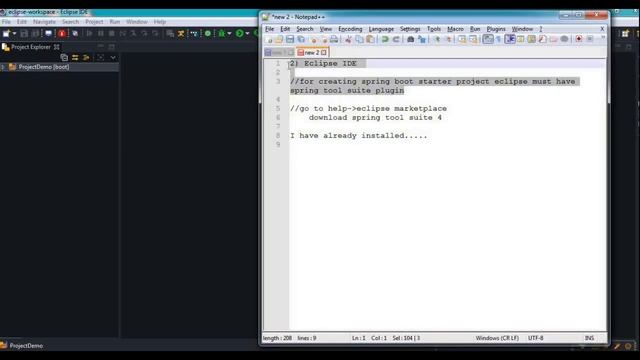Click the Eclipse green Run icon
This screenshot has width=640, height=360.
(x=240, y=33)
